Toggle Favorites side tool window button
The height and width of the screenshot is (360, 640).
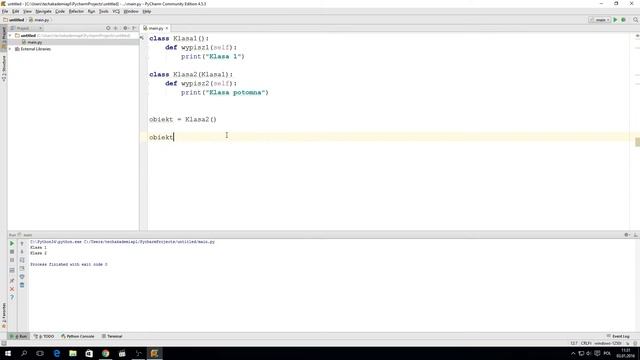4,316
